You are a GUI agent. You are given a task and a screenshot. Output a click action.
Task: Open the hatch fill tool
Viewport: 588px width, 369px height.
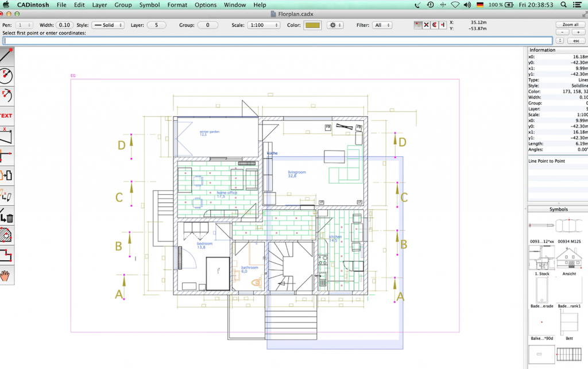(6, 235)
